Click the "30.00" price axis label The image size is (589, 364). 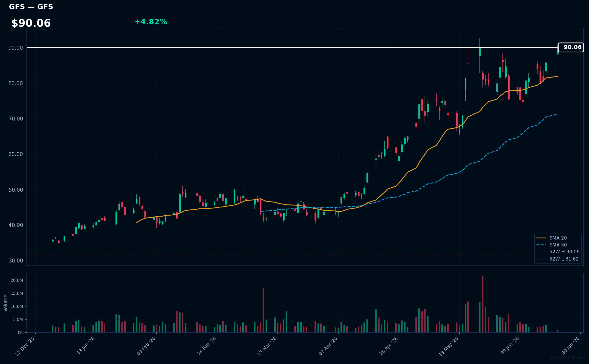click(x=16, y=261)
